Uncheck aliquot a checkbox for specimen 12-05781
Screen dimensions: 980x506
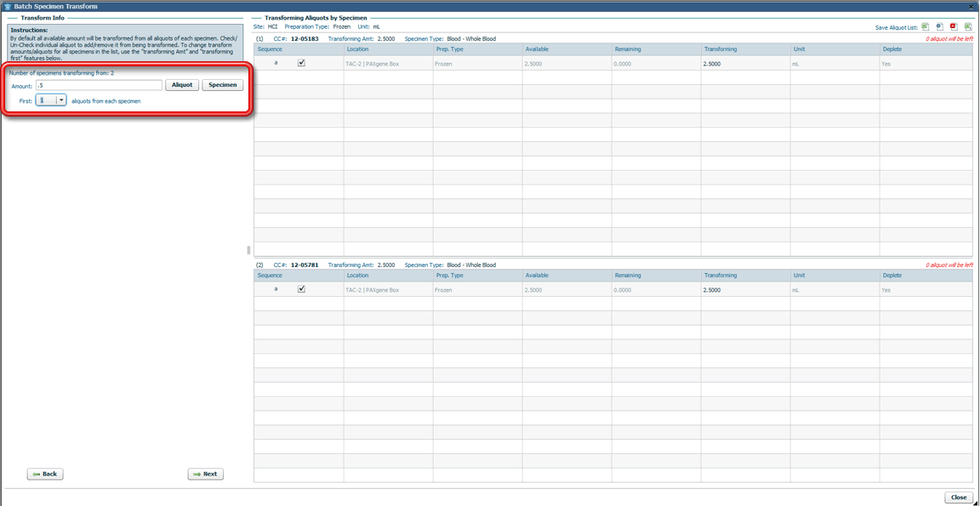[x=301, y=289]
